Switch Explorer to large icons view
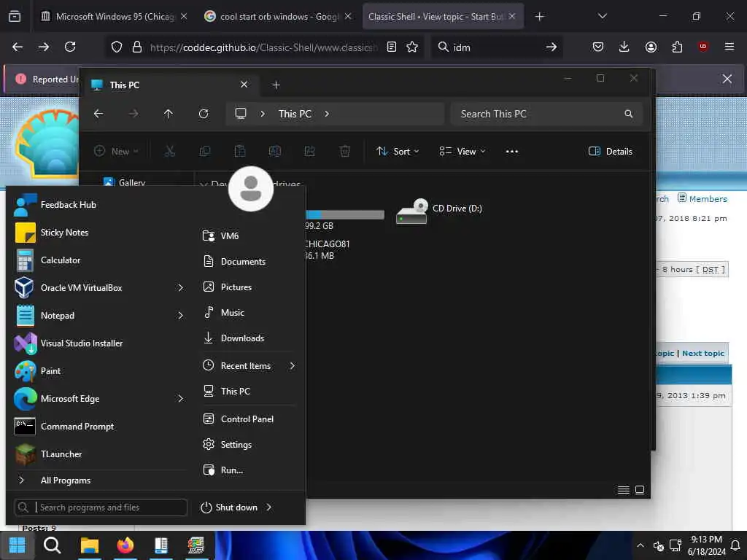This screenshot has width=747, height=560. coord(640,490)
